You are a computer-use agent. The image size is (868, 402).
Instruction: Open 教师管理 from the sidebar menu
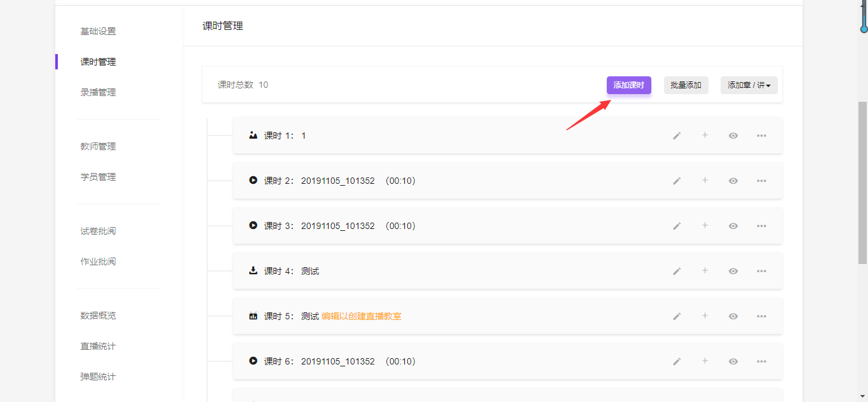coord(98,146)
